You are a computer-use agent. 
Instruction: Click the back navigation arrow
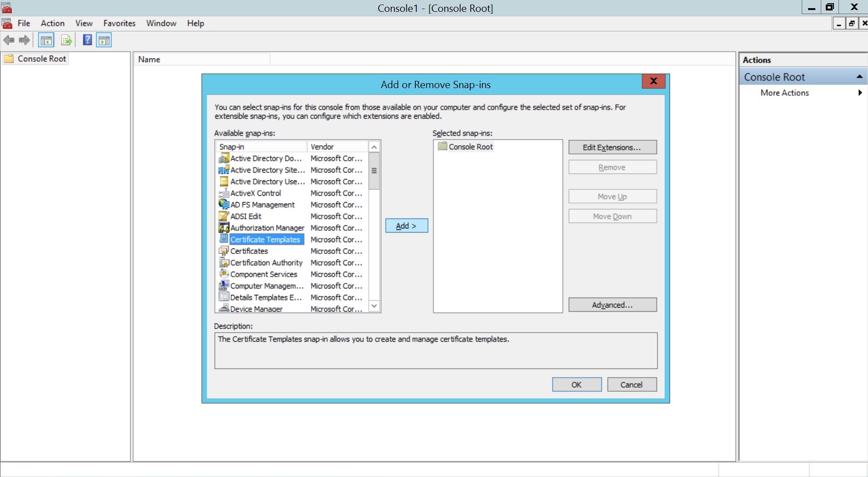(9, 40)
